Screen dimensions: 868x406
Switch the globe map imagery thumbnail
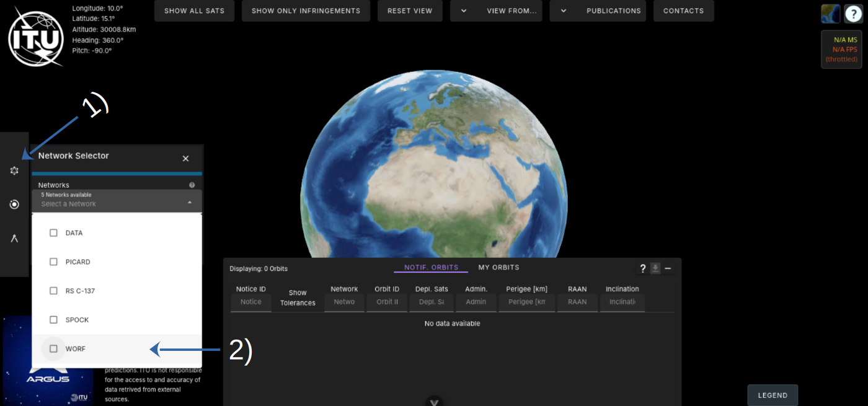tap(830, 14)
